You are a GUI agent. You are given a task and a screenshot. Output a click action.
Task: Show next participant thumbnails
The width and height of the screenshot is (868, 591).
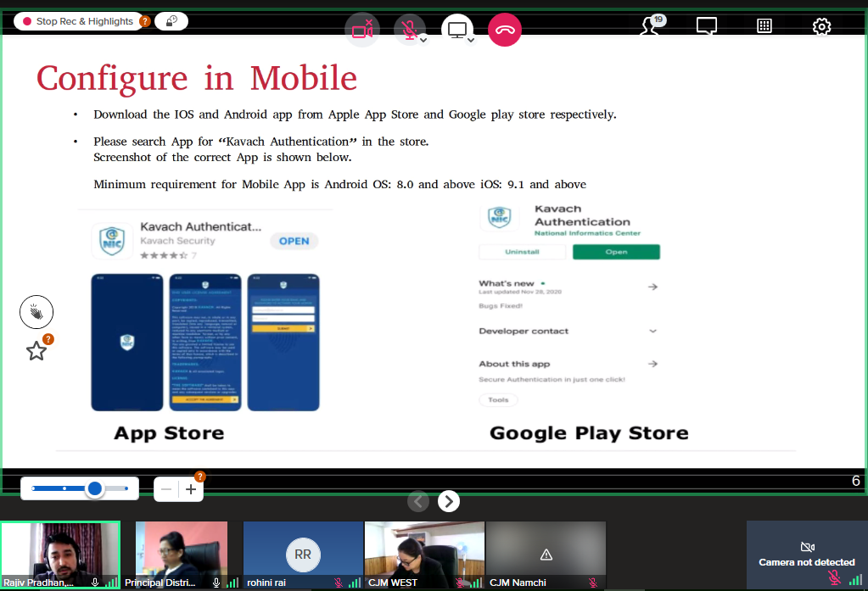point(449,501)
